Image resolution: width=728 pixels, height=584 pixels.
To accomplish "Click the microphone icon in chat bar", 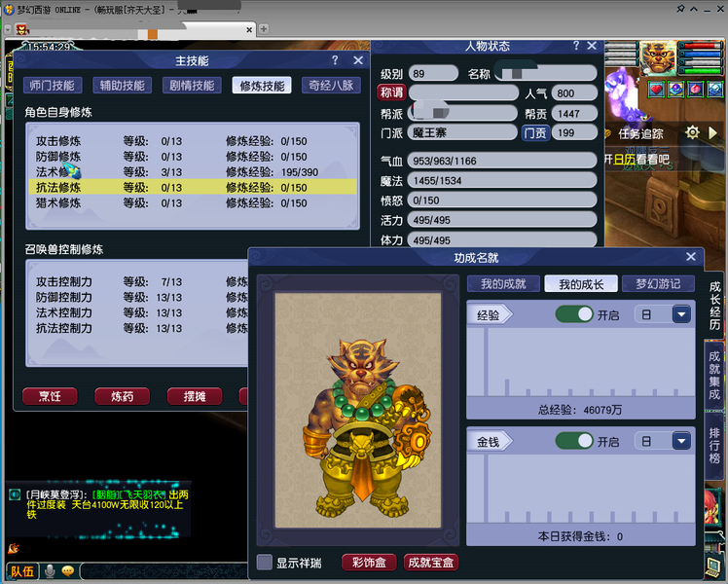I will (x=49, y=571).
